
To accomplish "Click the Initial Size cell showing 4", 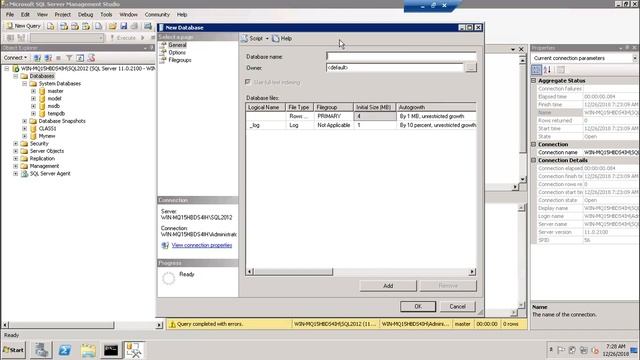I will [x=375, y=116].
